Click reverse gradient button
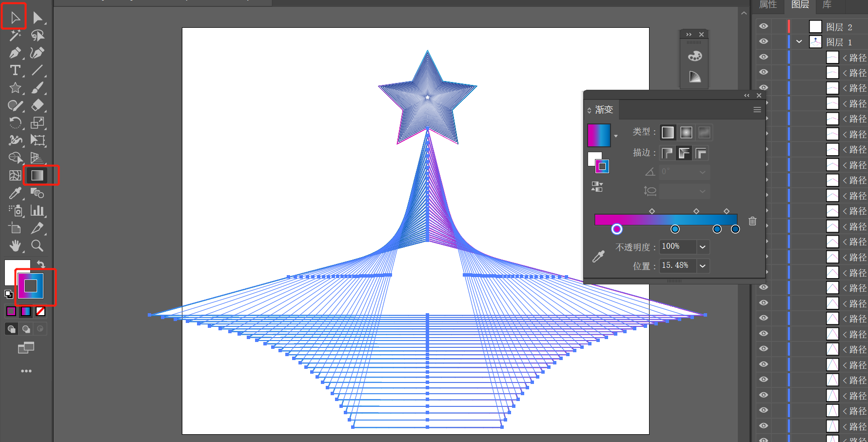The width and height of the screenshot is (868, 442). point(597,187)
